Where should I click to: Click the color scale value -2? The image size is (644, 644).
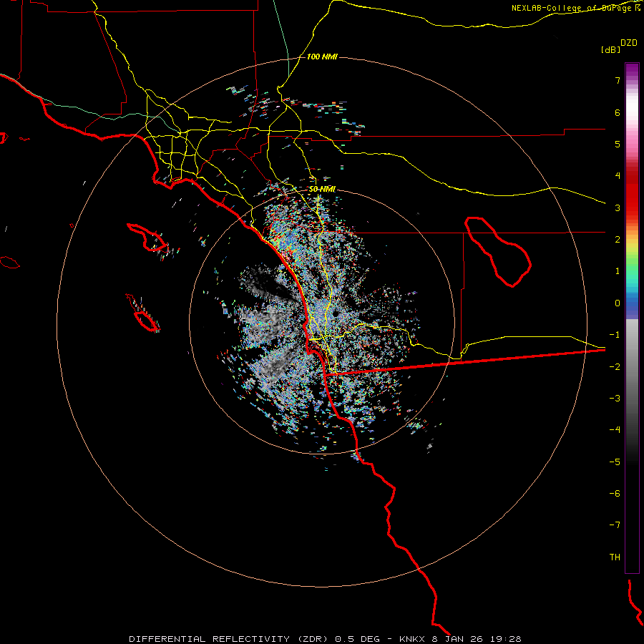coord(615,367)
